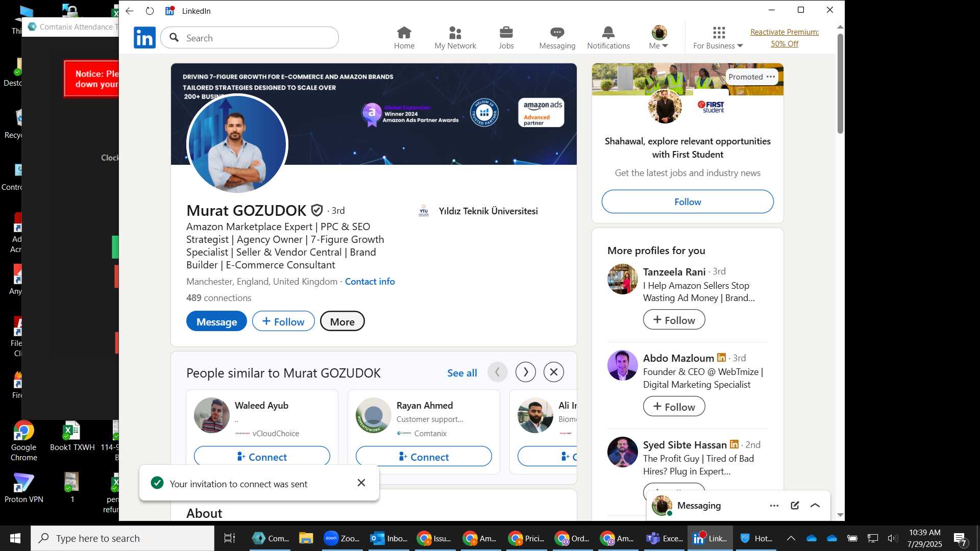Screen dimensions: 980x551
Task: Open volume control in system tray
Action: tap(892, 538)
